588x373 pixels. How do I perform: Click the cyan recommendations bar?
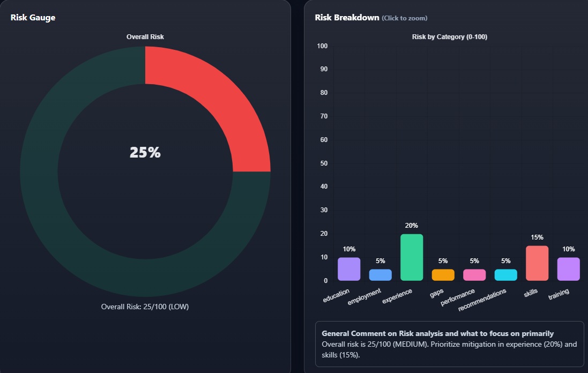[x=506, y=275]
